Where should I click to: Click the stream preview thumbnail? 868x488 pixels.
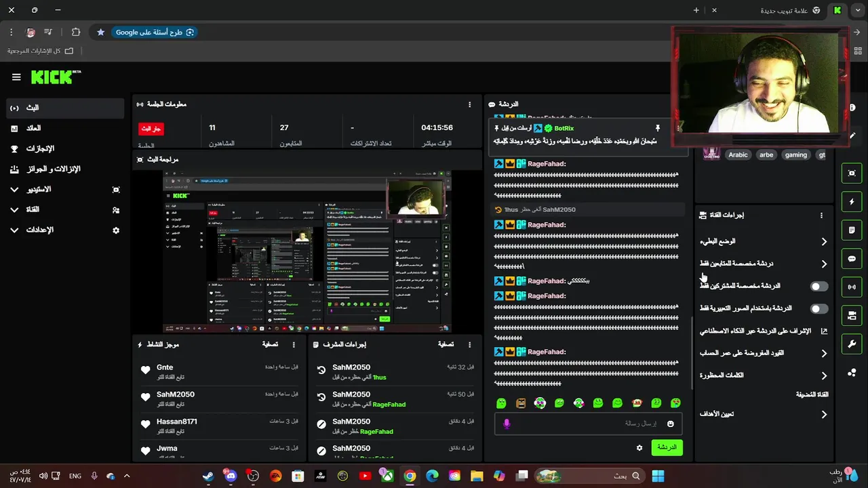[x=307, y=251]
